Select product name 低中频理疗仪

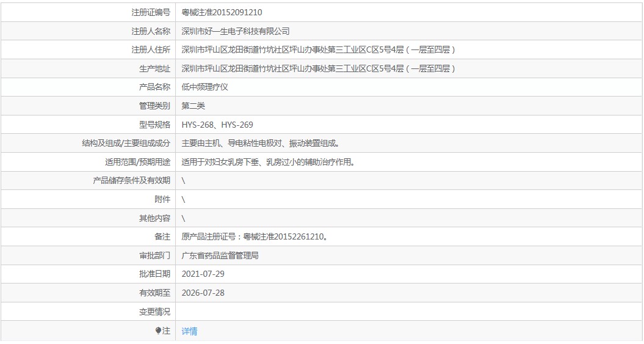pos(204,87)
